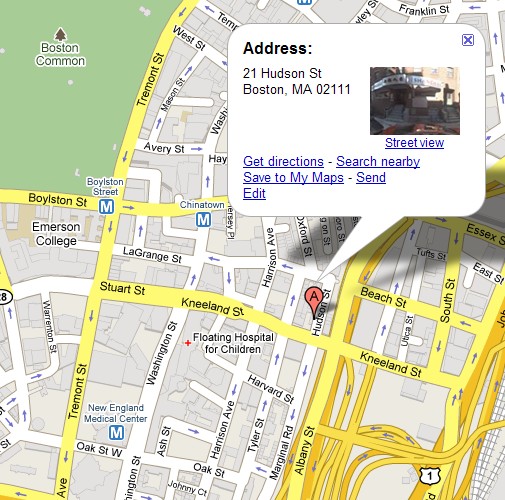This screenshot has height=500, width=505.
Task: Click the New England Medical Center label
Action: click(116, 413)
